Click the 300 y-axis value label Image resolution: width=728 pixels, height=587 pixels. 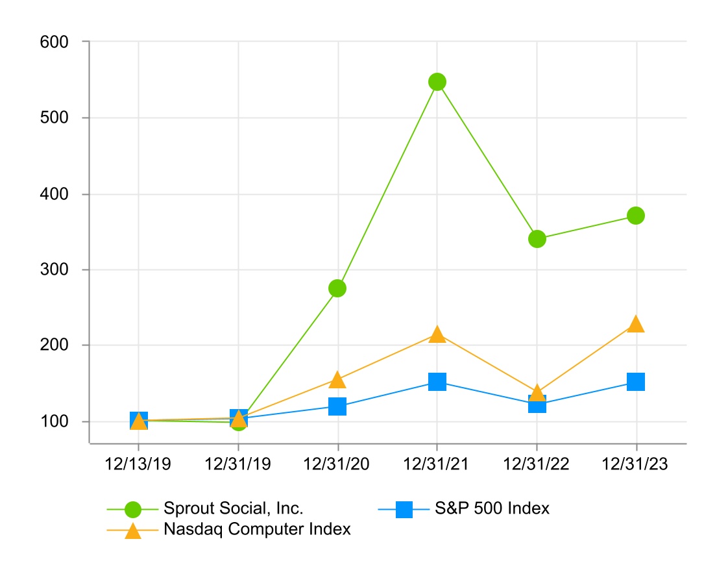(x=55, y=269)
